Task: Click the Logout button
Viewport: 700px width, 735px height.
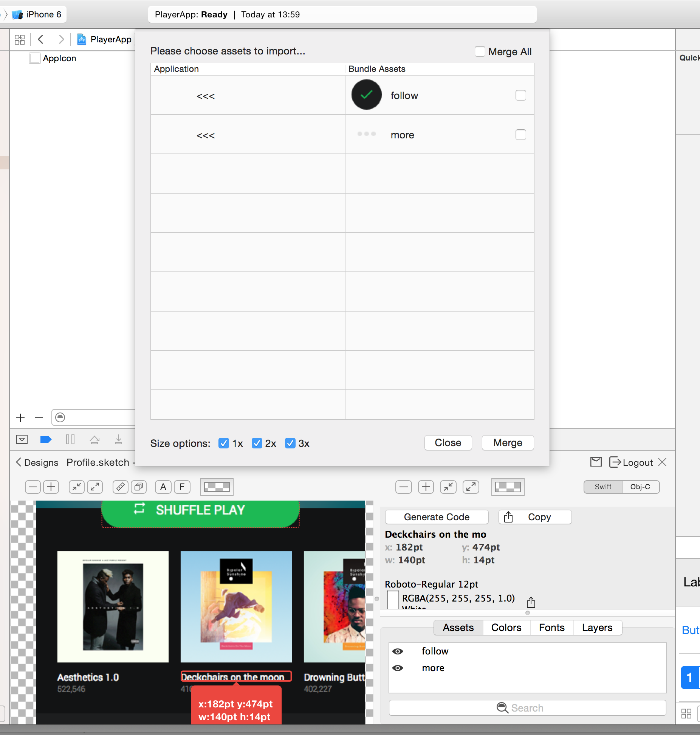Action: (x=631, y=462)
